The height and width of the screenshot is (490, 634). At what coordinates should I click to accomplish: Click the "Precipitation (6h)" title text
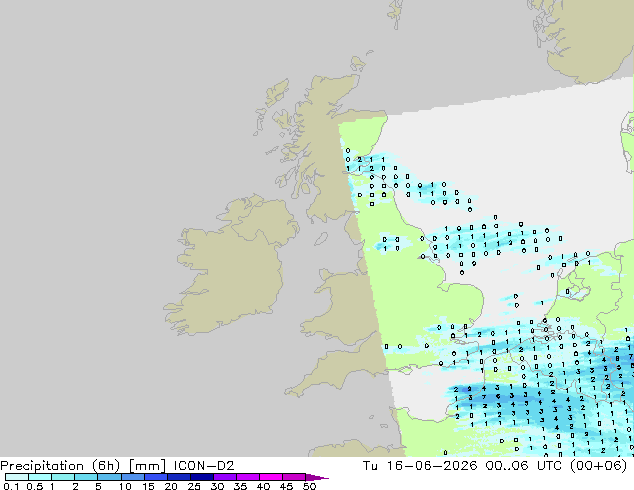60,466
